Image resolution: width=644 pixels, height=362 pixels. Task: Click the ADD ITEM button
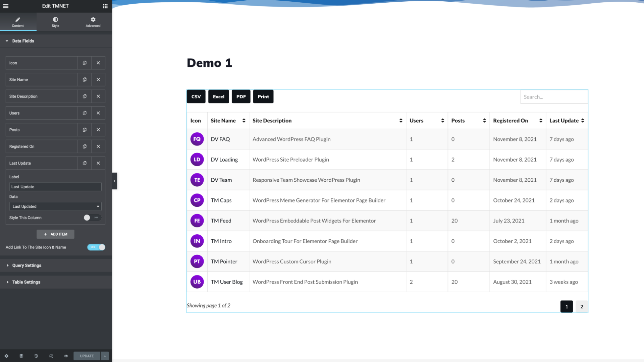click(55, 234)
